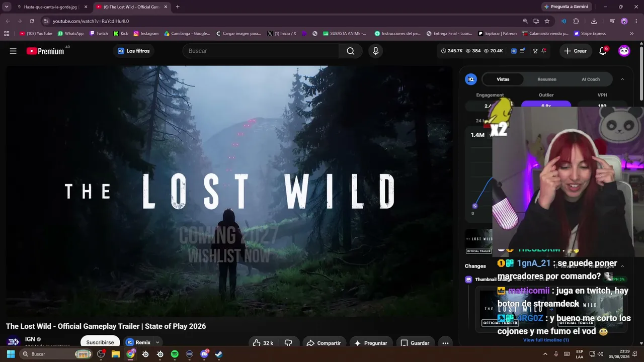Open the taskbar clock showing 23:29

pyautogui.click(x=620, y=354)
